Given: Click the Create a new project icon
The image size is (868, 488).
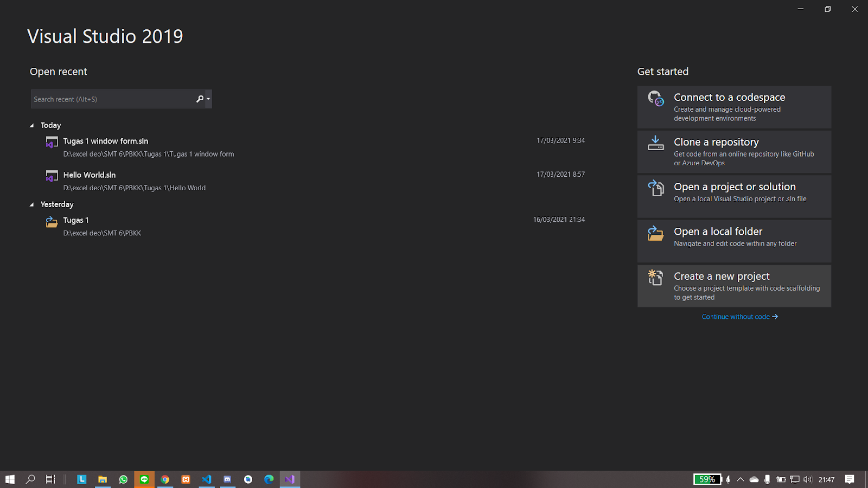Looking at the screenshot, I should coord(656,278).
